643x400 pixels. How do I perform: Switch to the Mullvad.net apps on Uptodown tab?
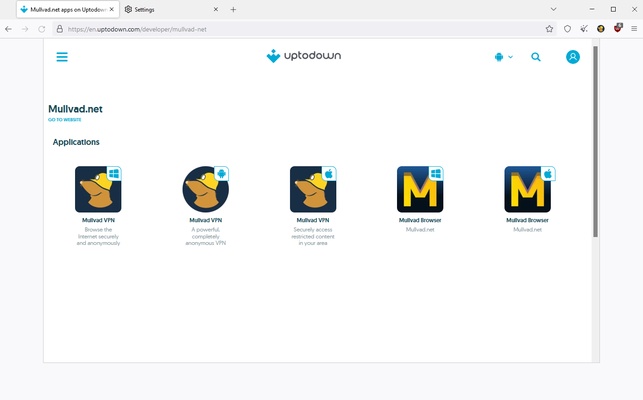(x=68, y=9)
